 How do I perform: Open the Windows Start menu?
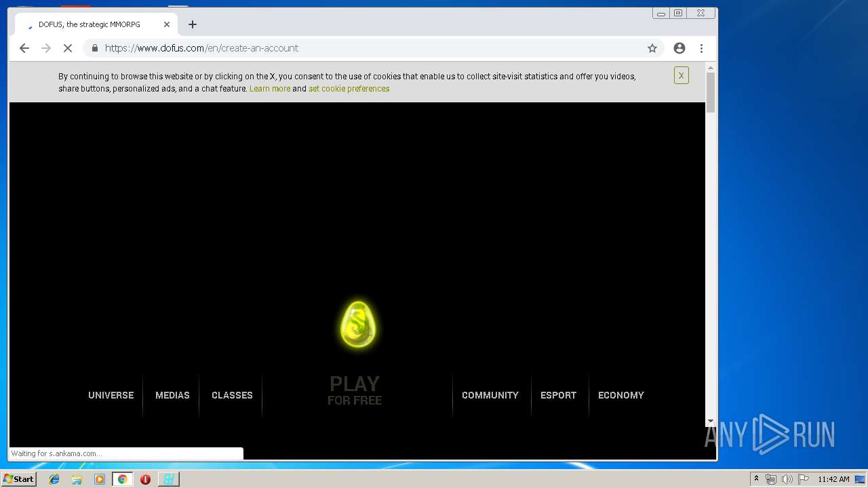tap(18, 479)
